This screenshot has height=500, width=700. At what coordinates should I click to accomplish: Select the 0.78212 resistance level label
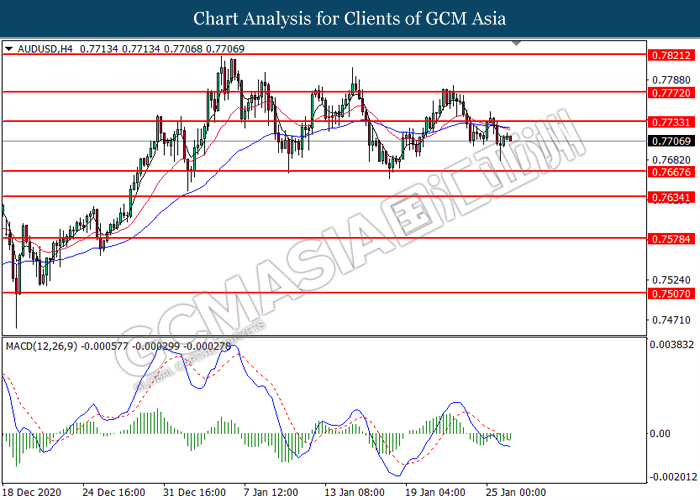[671, 55]
